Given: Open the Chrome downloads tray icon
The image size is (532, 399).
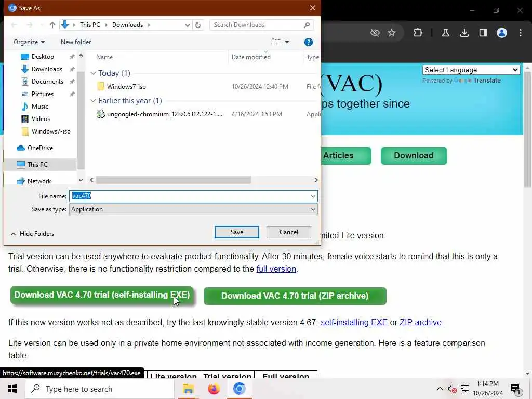Looking at the screenshot, I should (464, 33).
